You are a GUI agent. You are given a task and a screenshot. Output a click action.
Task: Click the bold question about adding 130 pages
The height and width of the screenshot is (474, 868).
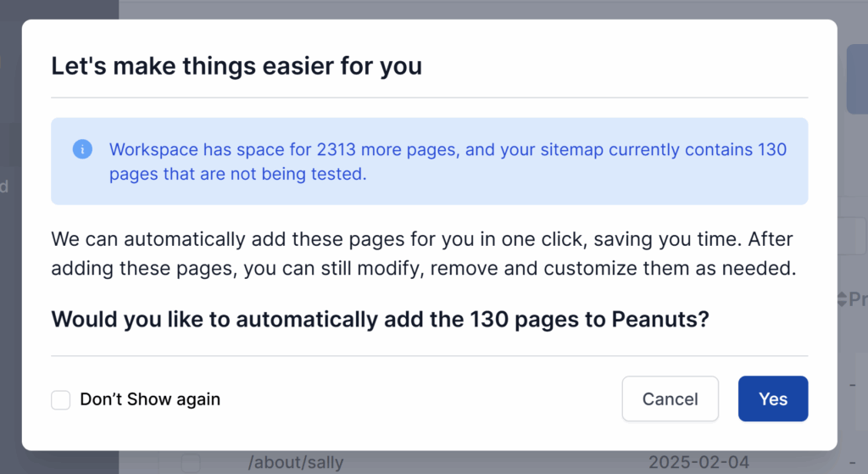[380, 320]
